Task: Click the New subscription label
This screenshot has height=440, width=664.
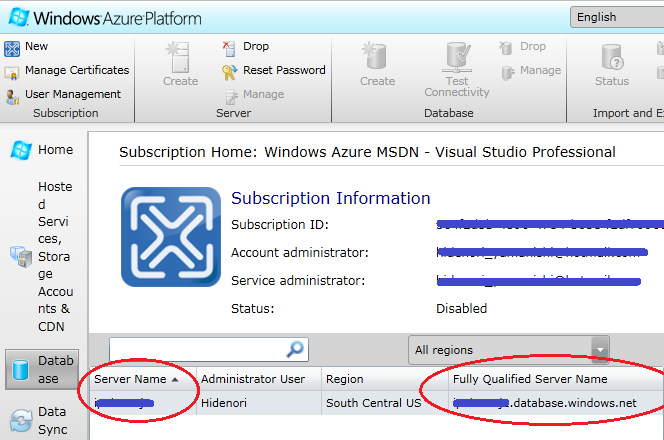Action: pos(36,46)
